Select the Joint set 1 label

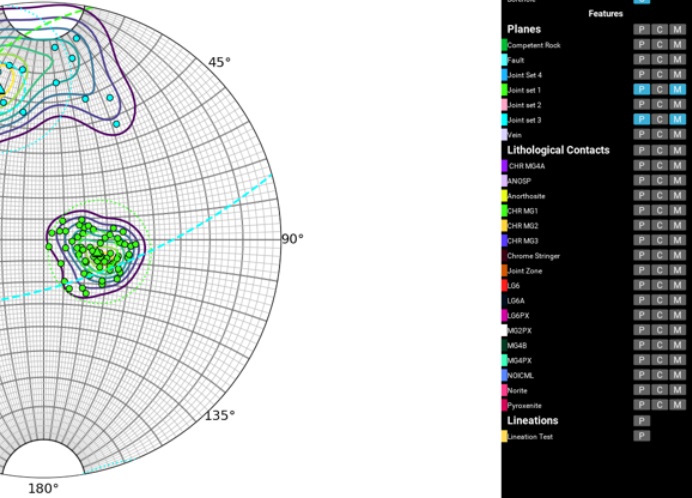pyautogui.click(x=524, y=90)
